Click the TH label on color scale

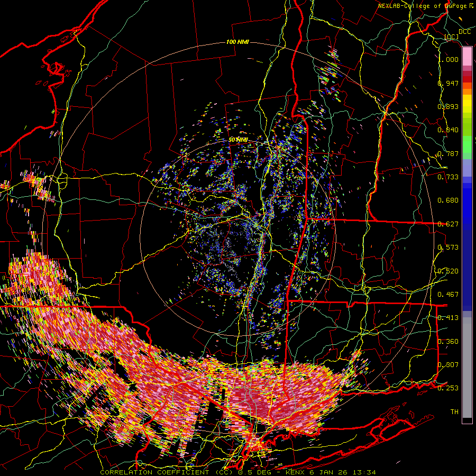(x=454, y=412)
